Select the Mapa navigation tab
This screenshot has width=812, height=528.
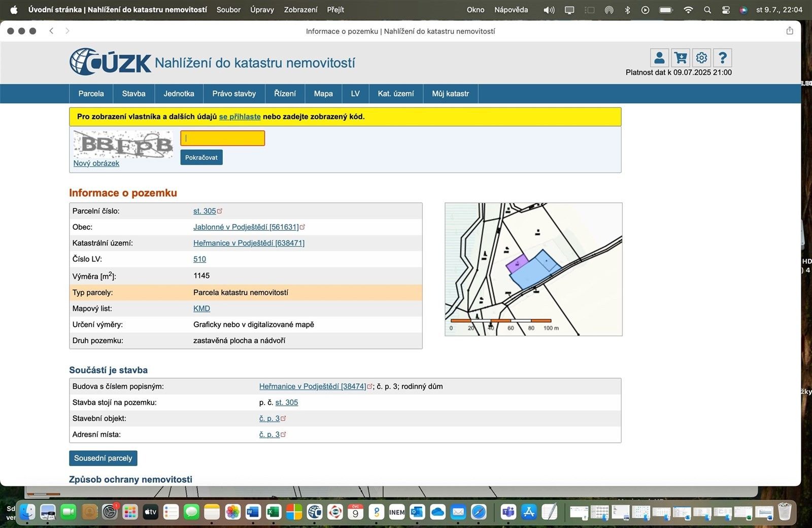323,94
